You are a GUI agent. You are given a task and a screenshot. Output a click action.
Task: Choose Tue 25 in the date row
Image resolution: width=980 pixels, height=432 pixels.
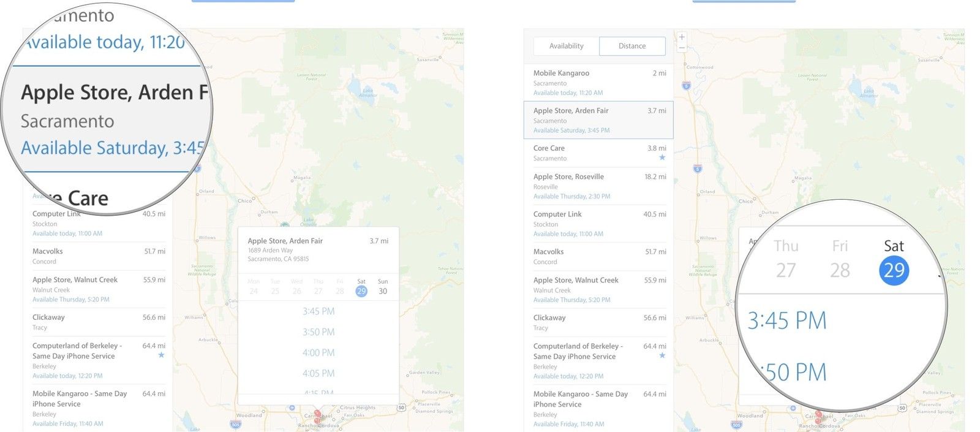click(x=275, y=287)
